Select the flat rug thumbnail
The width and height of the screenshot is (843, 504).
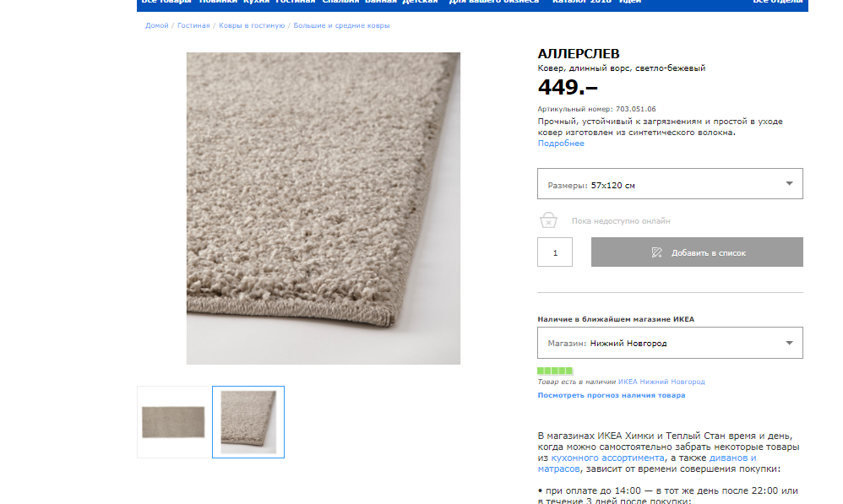point(173,422)
